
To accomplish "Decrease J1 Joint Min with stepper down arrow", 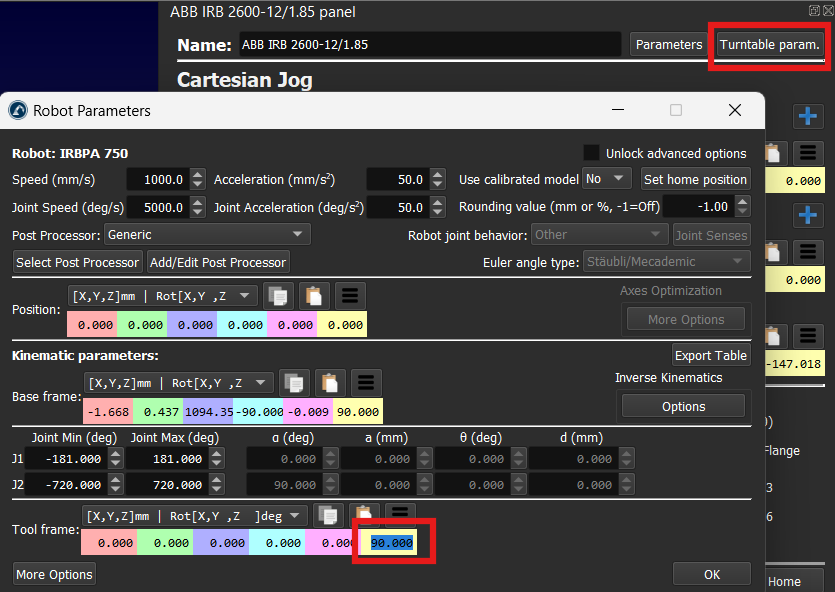I will [116, 464].
